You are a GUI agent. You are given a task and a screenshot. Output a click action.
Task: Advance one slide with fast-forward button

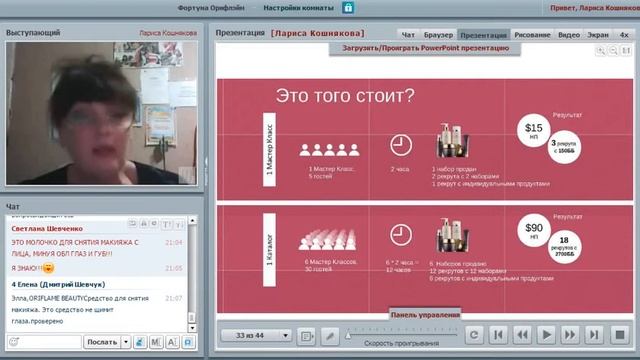[570, 335]
